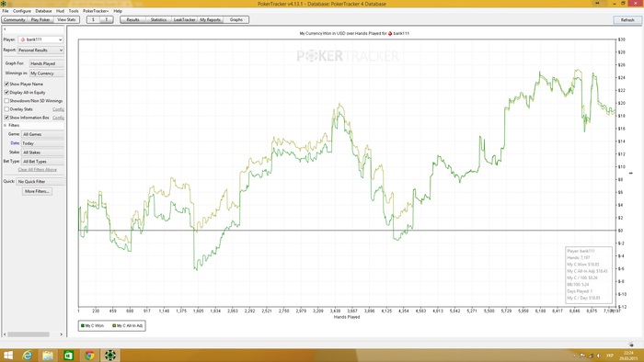644x362 pixels.
Task: Switch to the Play Poker tab
Action: [x=40, y=19]
